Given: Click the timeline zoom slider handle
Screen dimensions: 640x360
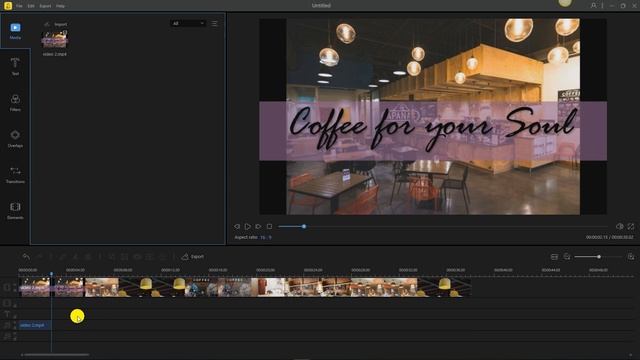Looking at the screenshot, I should pos(599,257).
